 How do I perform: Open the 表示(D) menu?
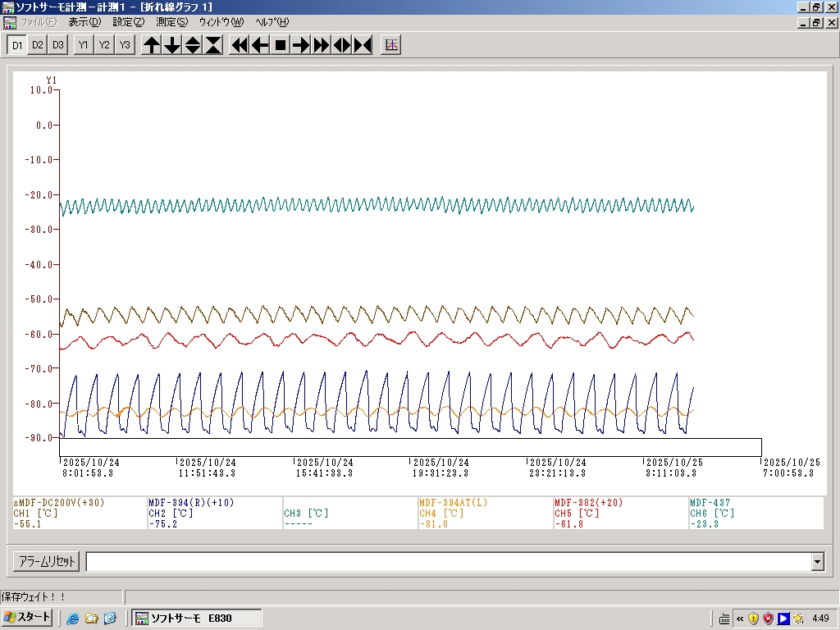84,22
